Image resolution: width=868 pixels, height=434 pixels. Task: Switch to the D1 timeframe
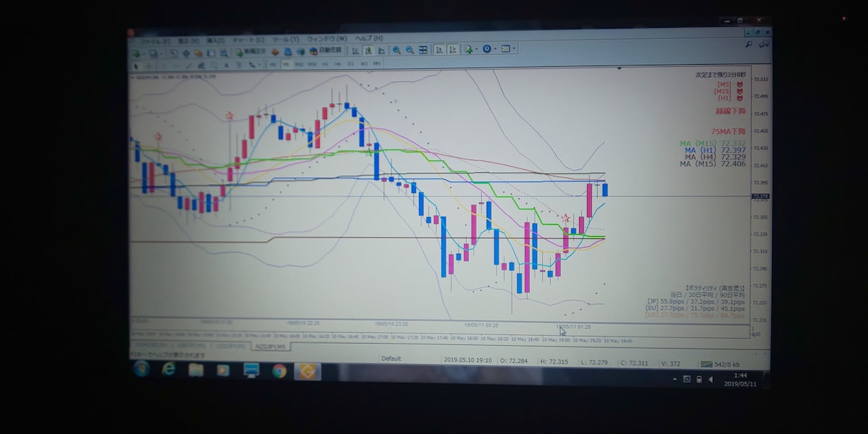click(350, 63)
